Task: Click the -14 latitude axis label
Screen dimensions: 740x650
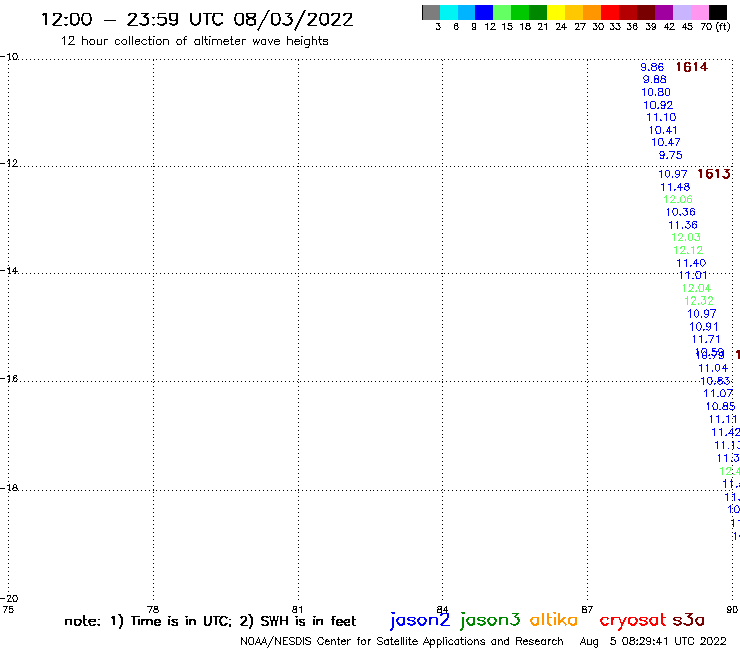Action: pos(9,270)
